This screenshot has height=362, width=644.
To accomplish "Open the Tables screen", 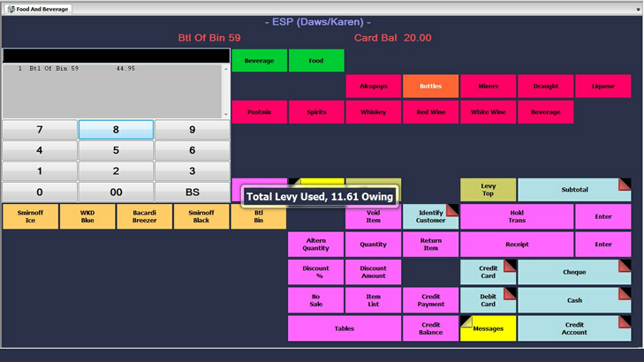I will pos(344,328).
